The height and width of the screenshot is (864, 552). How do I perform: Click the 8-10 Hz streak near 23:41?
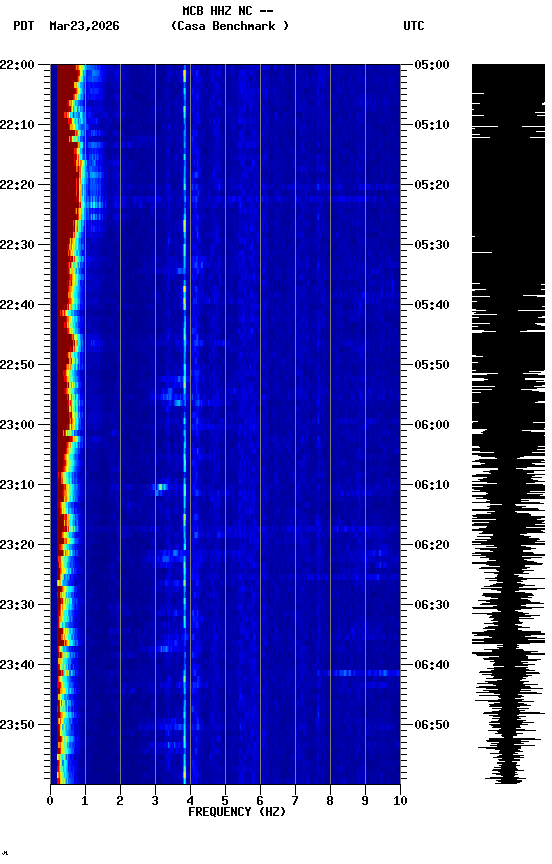click(359, 673)
